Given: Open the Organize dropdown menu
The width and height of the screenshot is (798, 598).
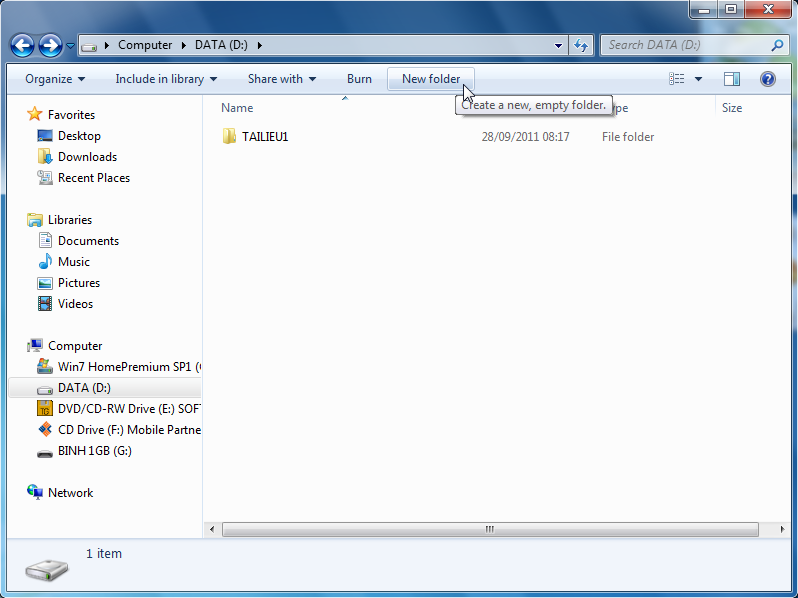Looking at the screenshot, I should coord(55,79).
